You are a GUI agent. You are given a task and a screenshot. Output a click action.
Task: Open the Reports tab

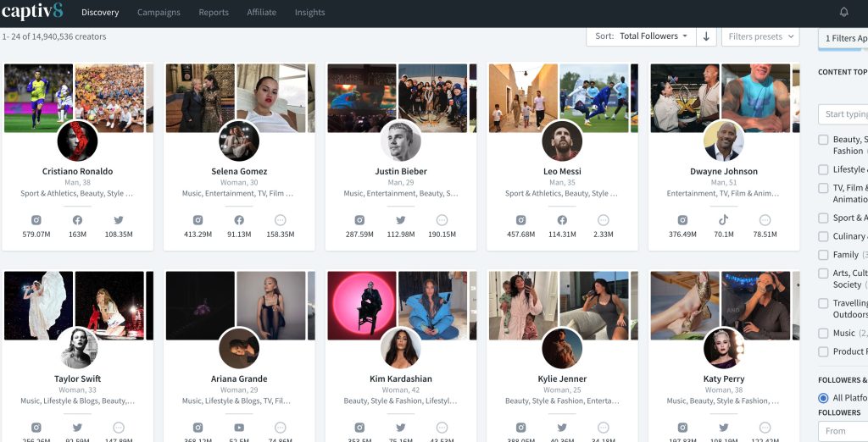[214, 12]
